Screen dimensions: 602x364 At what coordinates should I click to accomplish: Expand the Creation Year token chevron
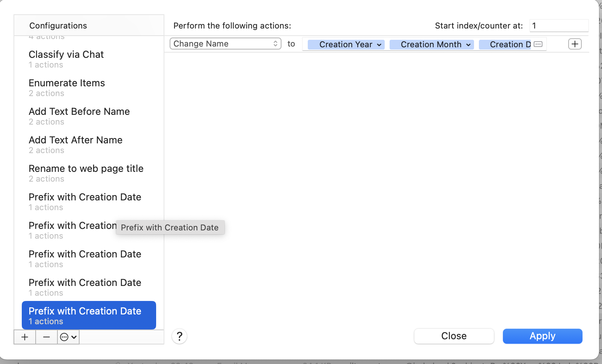tap(379, 45)
